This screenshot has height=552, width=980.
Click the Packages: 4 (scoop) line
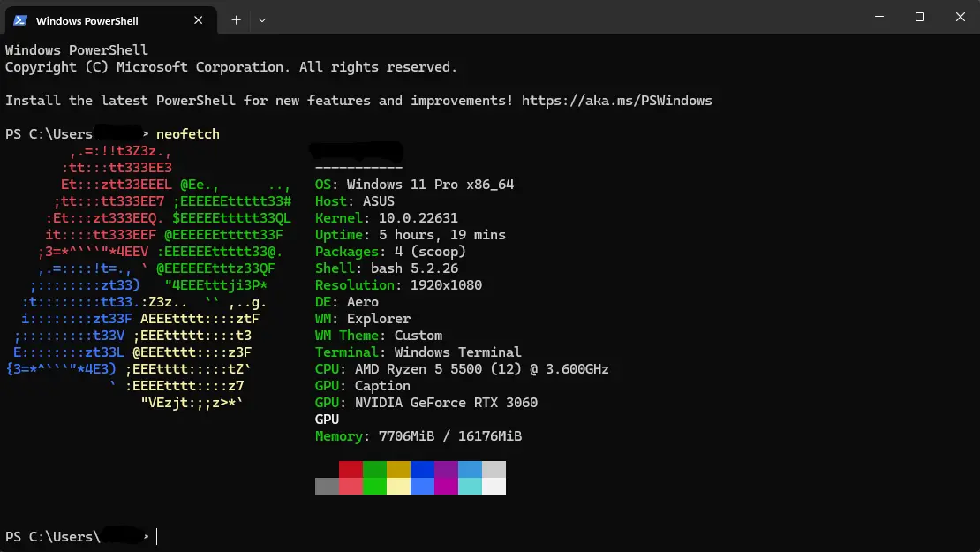coord(390,252)
